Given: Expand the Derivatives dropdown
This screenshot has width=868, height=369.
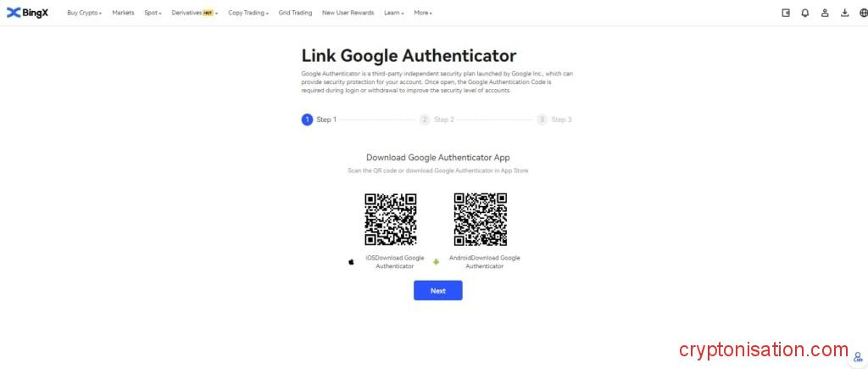Looking at the screenshot, I should [195, 13].
